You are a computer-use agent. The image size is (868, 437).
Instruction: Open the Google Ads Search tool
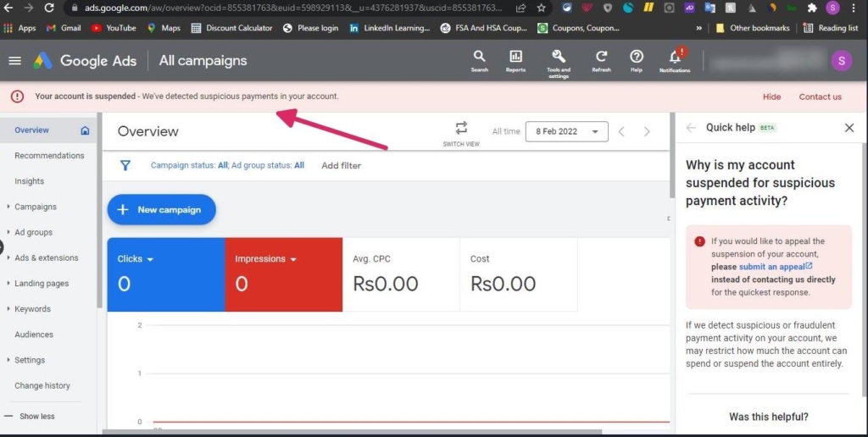pyautogui.click(x=479, y=58)
